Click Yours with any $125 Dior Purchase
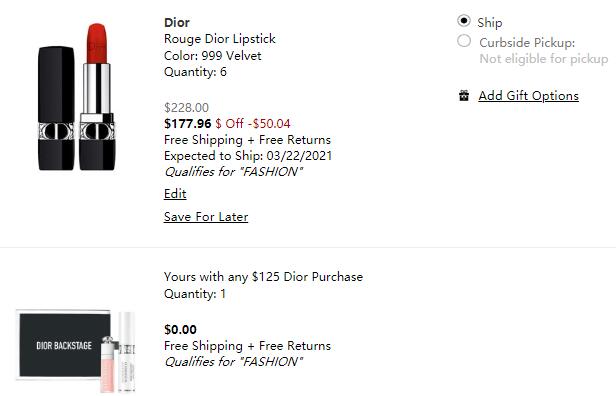Screen dimensions: 616x396 pyautogui.click(x=263, y=277)
